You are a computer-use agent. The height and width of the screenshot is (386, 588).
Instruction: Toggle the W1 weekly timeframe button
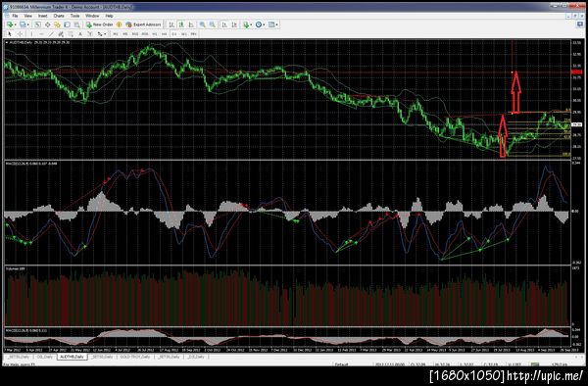pyautogui.click(x=184, y=34)
